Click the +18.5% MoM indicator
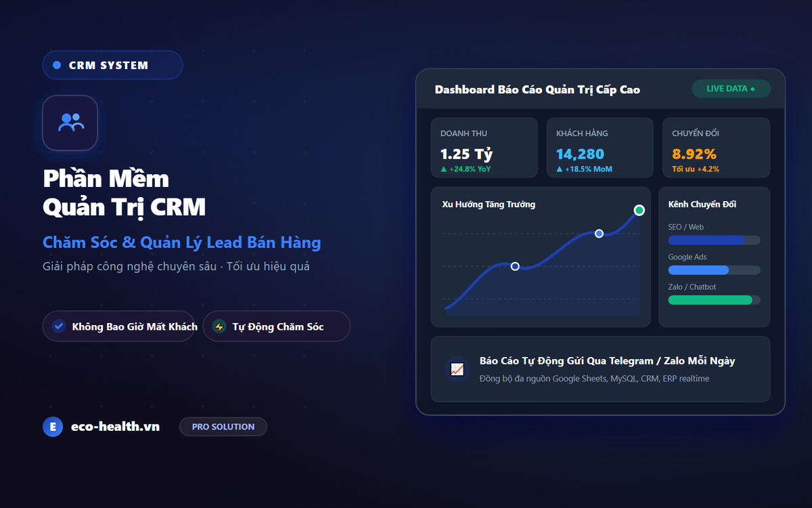 click(584, 169)
